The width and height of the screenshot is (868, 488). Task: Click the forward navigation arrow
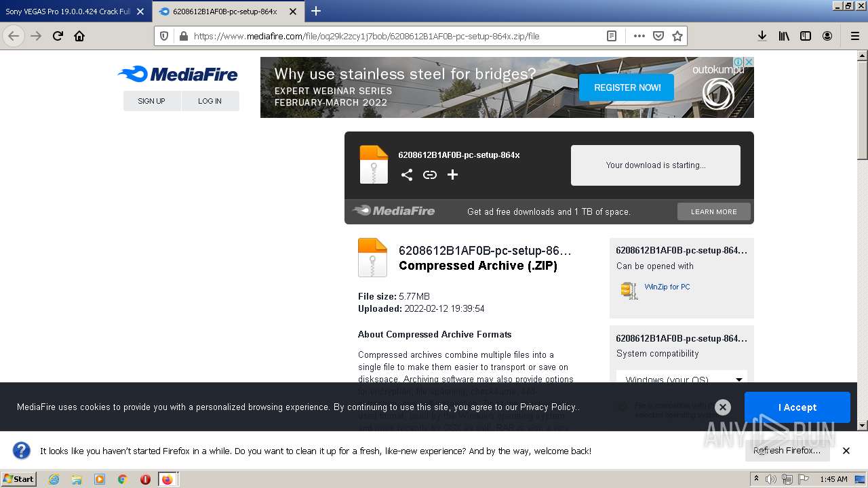click(x=36, y=36)
